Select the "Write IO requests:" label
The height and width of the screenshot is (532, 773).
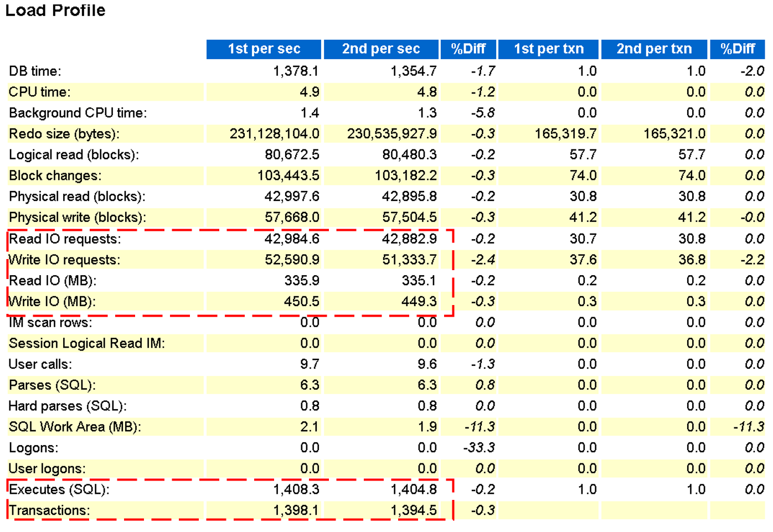click(x=65, y=260)
